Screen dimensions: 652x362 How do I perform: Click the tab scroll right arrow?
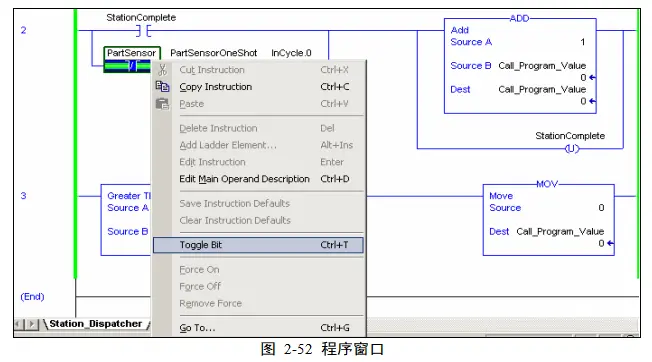tap(32, 324)
